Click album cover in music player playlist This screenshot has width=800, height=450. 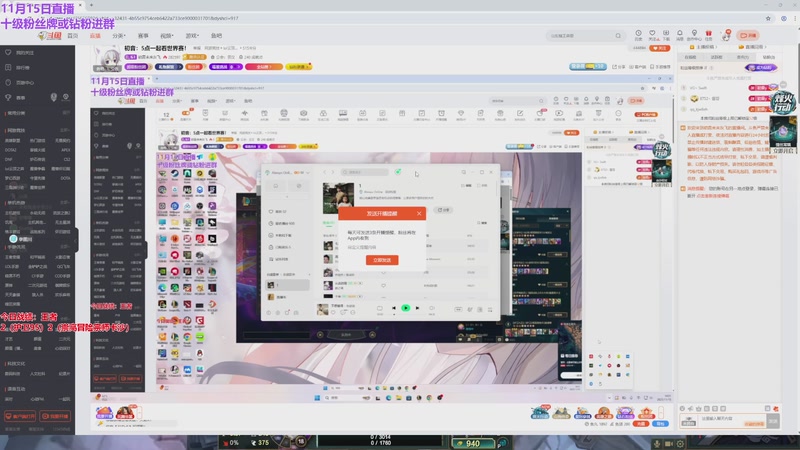pyautogui.click(x=338, y=197)
